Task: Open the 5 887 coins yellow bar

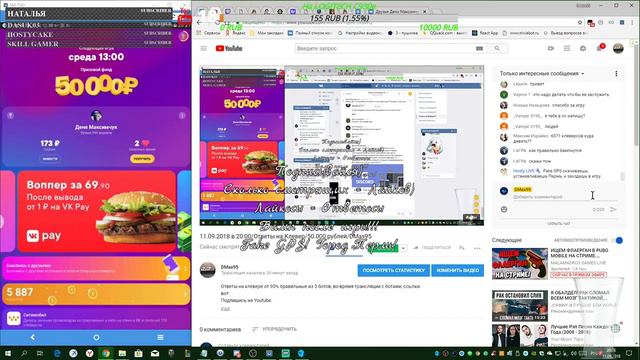Action: pyautogui.click(x=96, y=294)
